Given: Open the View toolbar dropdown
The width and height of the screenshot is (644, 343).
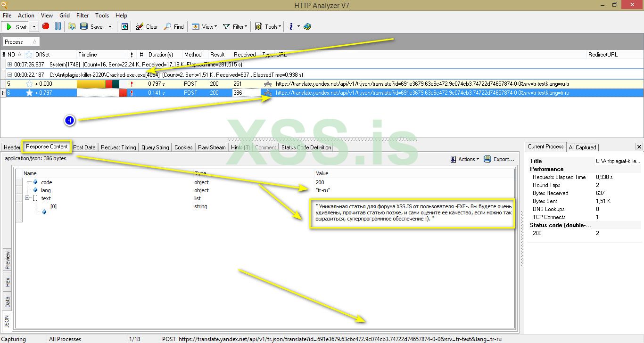Looking at the screenshot, I should tap(205, 27).
